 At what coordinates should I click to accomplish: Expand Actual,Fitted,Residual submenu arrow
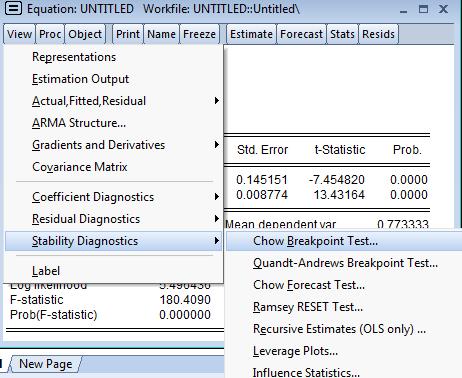pyautogui.click(x=217, y=101)
